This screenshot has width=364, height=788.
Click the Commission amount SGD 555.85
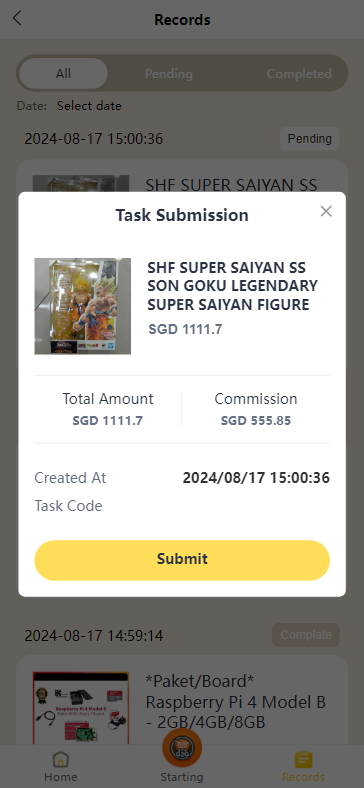tap(256, 421)
